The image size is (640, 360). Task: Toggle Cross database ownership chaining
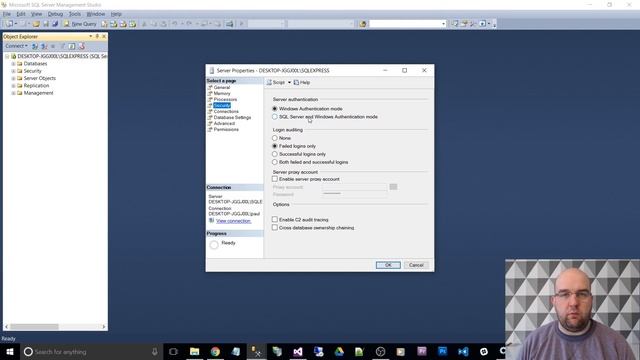point(275,227)
